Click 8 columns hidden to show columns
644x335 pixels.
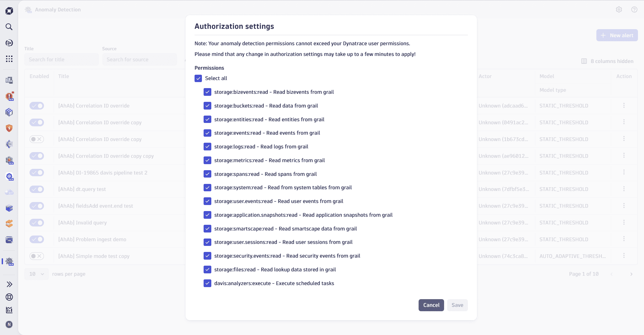click(607, 61)
